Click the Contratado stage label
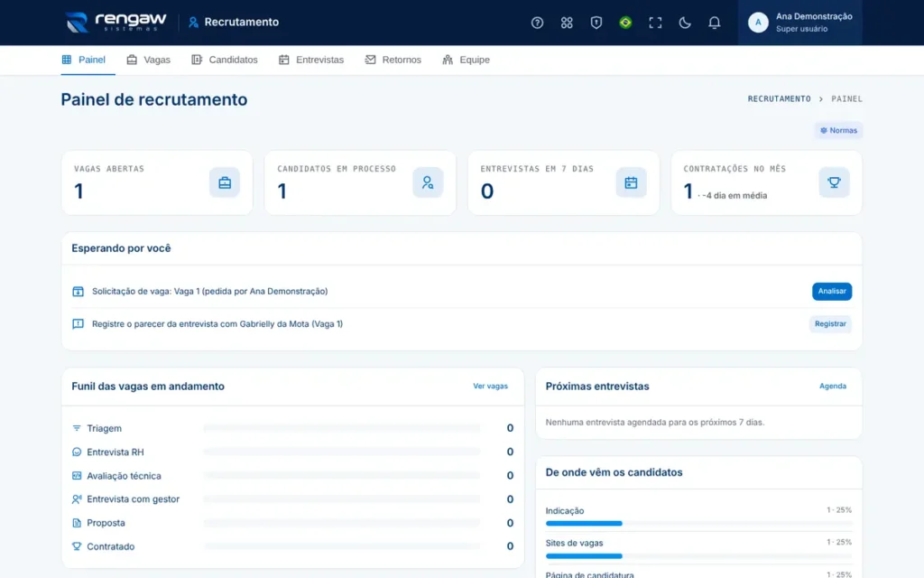The image size is (924, 578). (x=111, y=546)
